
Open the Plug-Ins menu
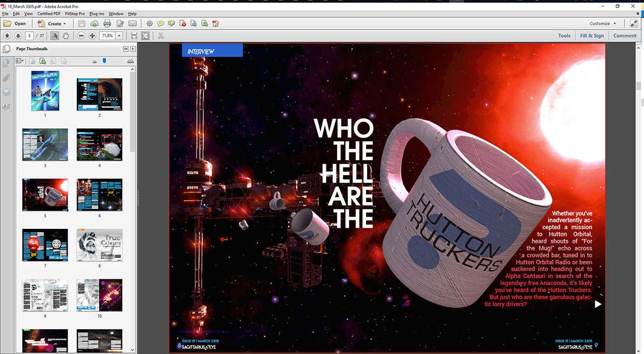pos(97,13)
